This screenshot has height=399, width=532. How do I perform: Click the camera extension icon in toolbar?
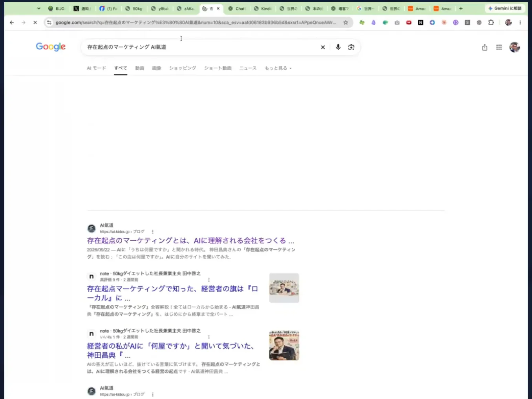pyautogui.click(x=397, y=23)
